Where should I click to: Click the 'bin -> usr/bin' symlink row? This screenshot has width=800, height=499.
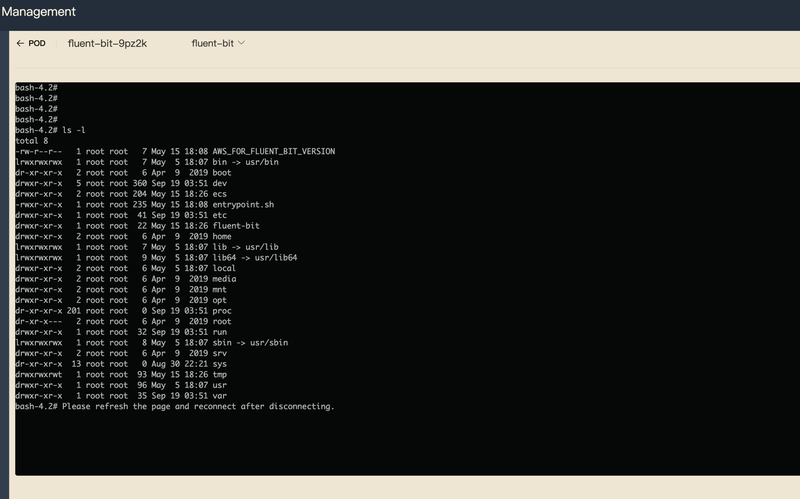(x=147, y=162)
